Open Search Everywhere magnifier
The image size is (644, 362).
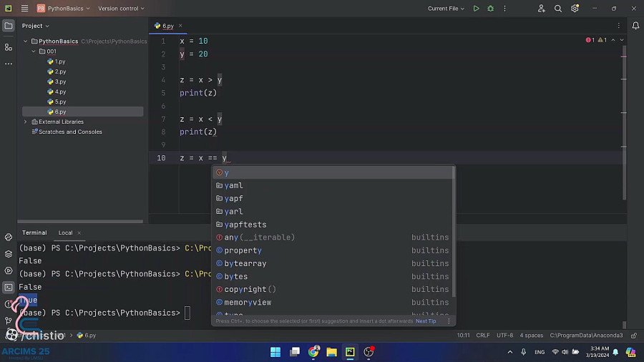point(557,8)
